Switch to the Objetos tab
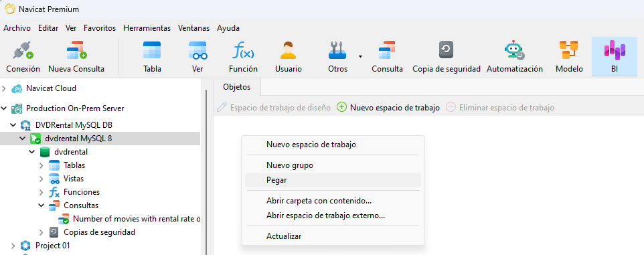The image size is (644, 255). click(236, 87)
